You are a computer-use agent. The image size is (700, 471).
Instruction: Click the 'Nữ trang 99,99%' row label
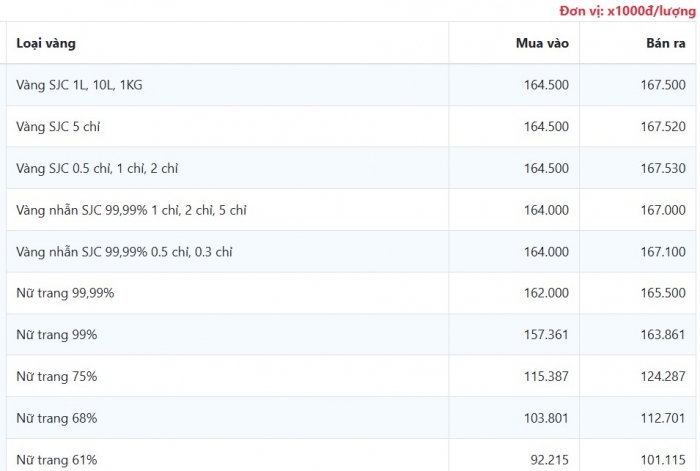(x=65, y=293)
